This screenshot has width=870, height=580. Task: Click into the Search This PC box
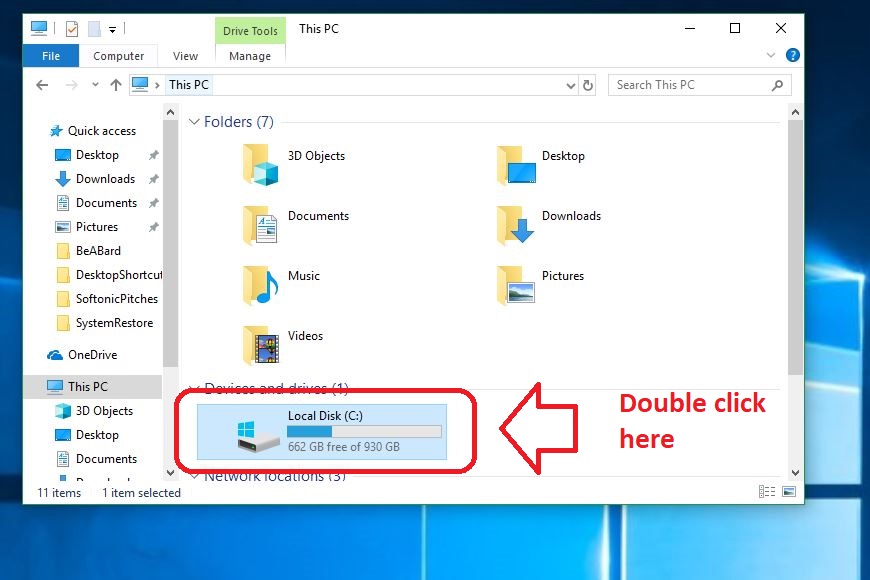[x=690, y=85]
